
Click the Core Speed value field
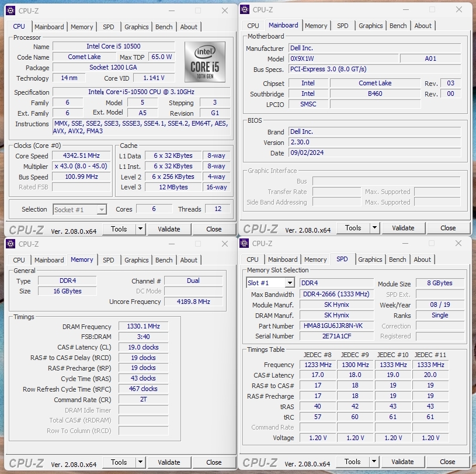[x=81, y=156]
